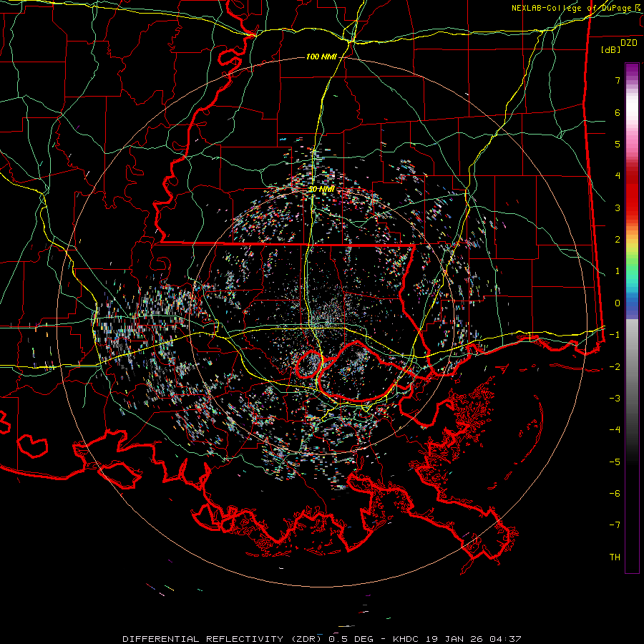
Task: Click the positive "4" scale tick label
Action: coord(618,176)
